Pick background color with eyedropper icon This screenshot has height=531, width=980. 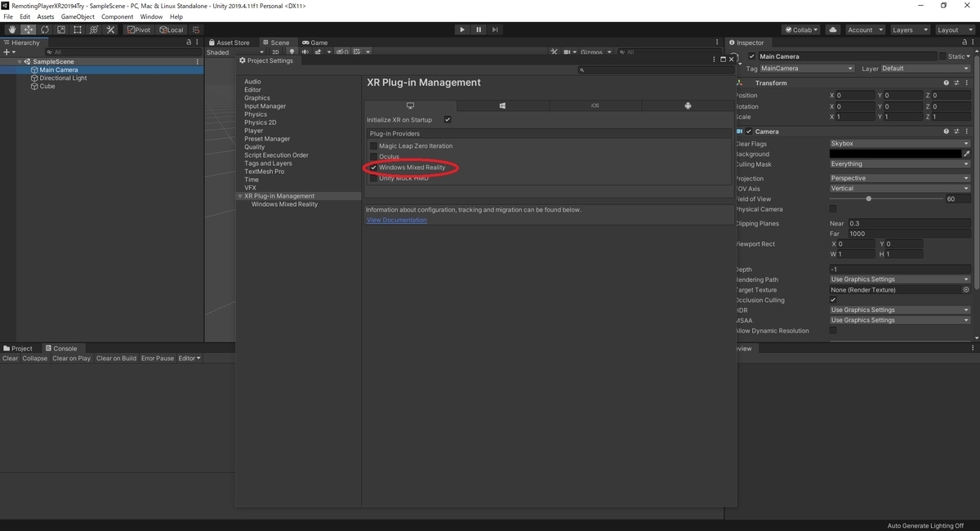click(967, 154)
